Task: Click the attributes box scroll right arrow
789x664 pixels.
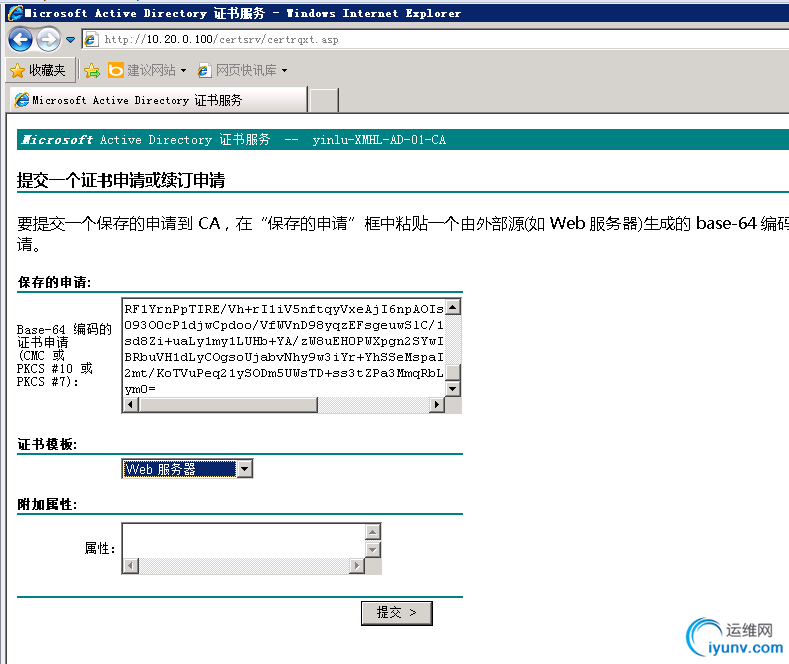Action: point(357,565)
